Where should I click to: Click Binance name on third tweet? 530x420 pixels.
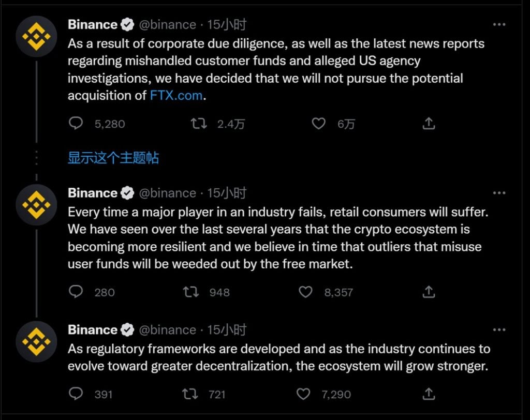point(93,330)
